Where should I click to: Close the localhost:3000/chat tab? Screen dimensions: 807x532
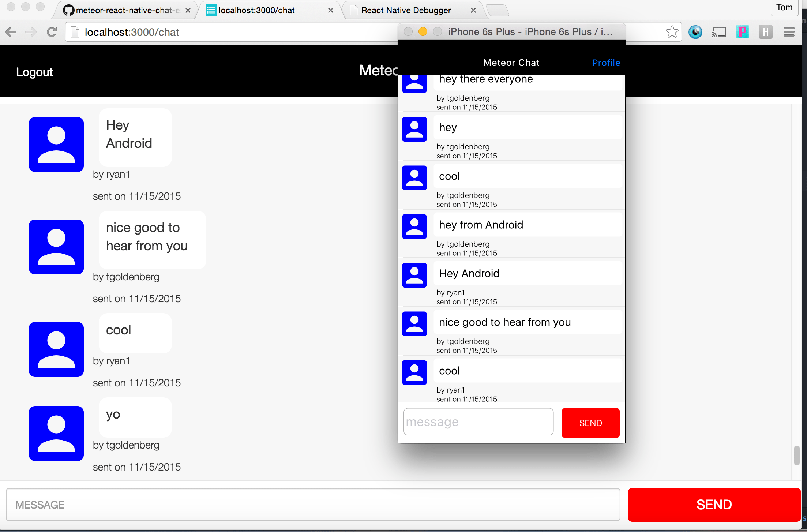click(331, 10)
